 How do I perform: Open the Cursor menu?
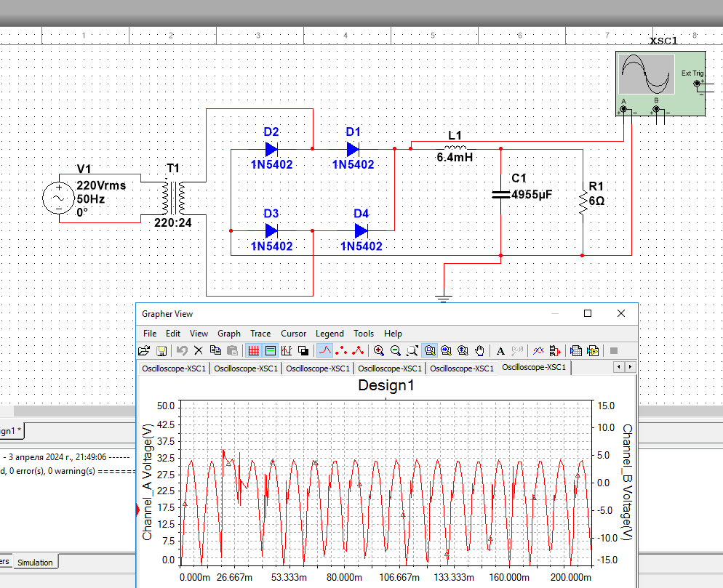point(293,334)
